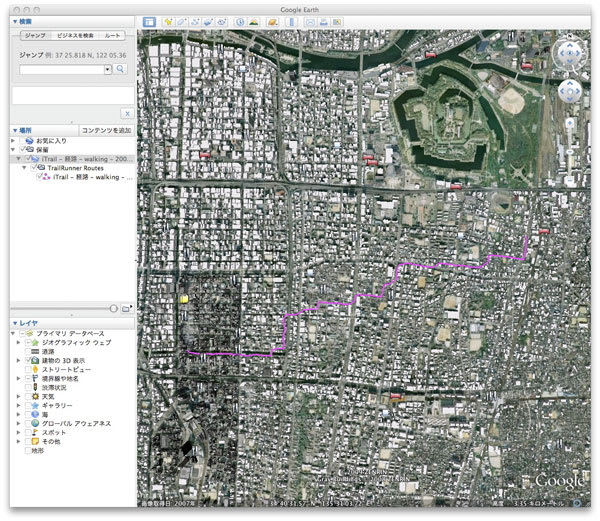The image size is (600, 521).
Task: Show historical imagery clock tool
Action: (x=240, y=22)
